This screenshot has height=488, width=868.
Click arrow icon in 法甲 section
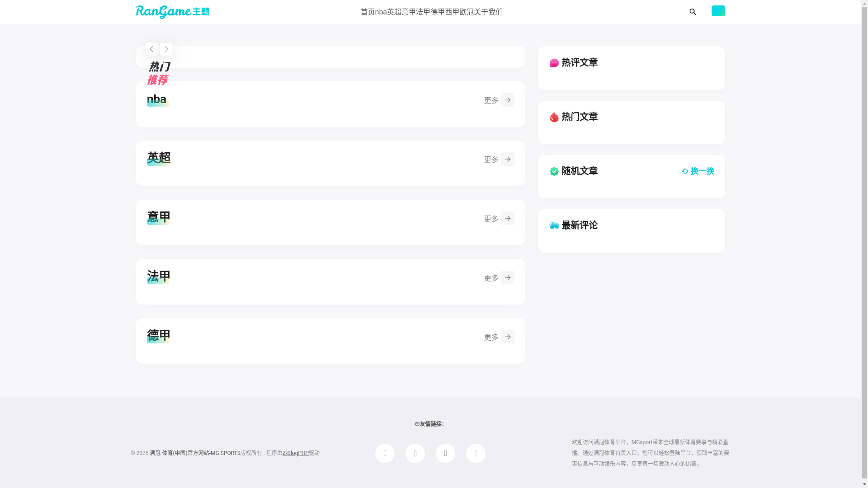tap(507, 277)
